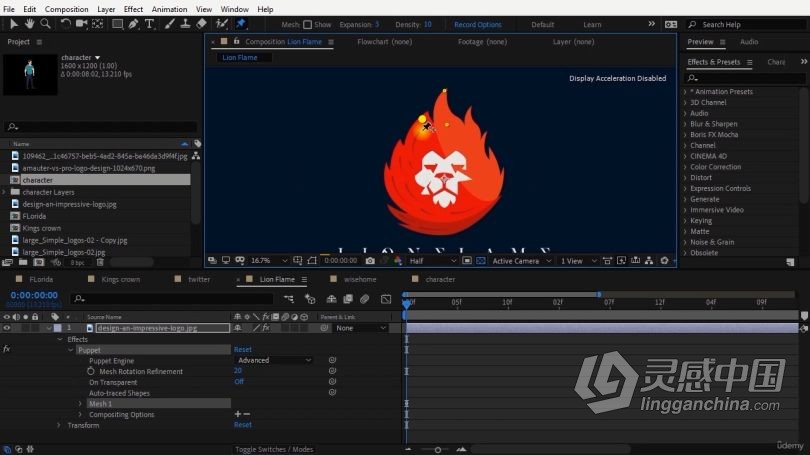Toggle Switches / Modes in timeline
Viewport: 810px width, 455px height.
(x=274, y=449)
